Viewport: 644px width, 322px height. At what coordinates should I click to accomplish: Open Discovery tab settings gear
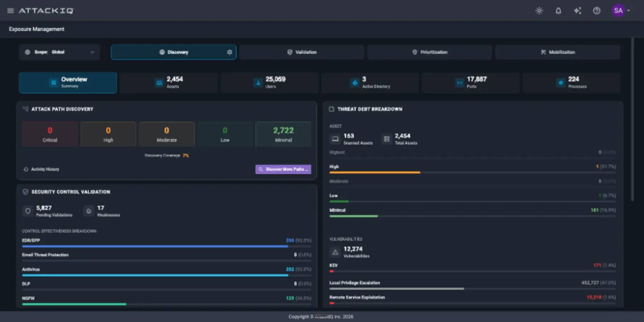229,52
